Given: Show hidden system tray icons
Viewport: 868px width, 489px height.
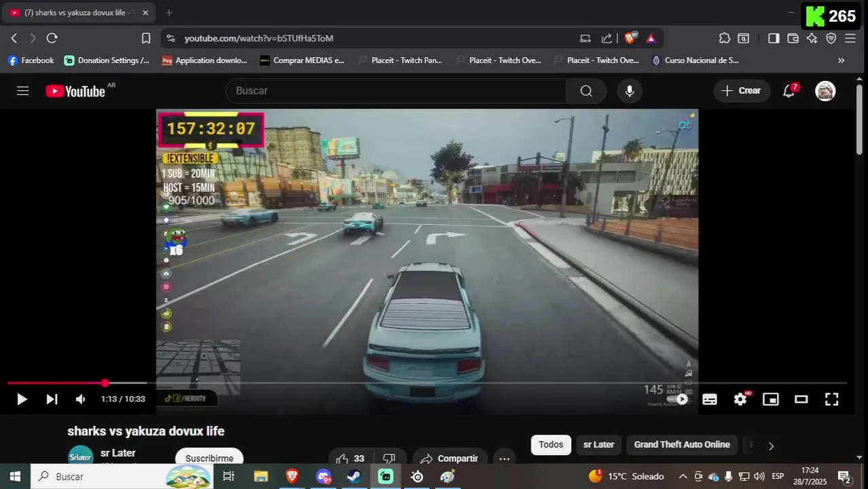Looking at the screenshot, I should click(x=683, y=477).
